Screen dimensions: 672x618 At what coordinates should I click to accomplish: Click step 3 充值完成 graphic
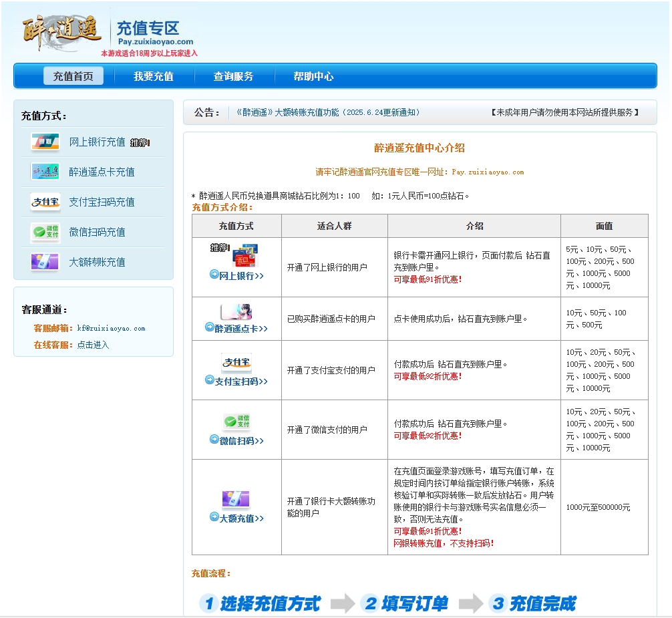point(533,603)
